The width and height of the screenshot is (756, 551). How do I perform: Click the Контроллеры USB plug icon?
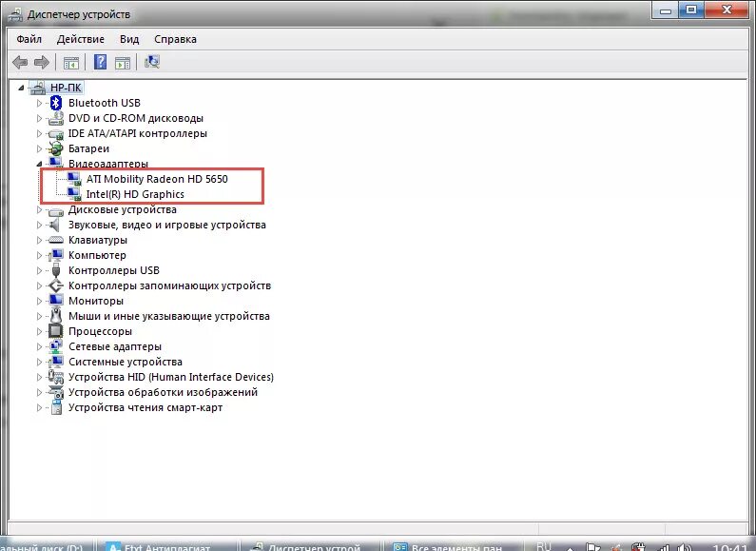click(x=56, y=270)
